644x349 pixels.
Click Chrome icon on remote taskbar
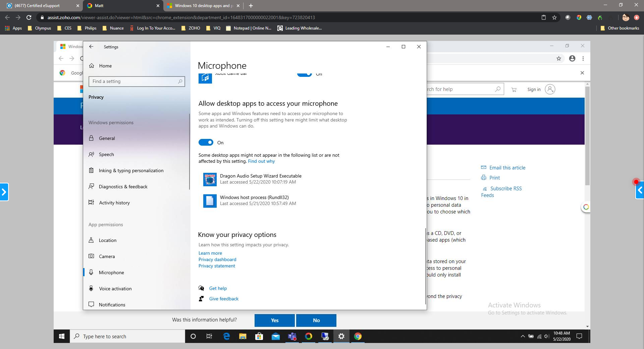(x=358, y=336)
